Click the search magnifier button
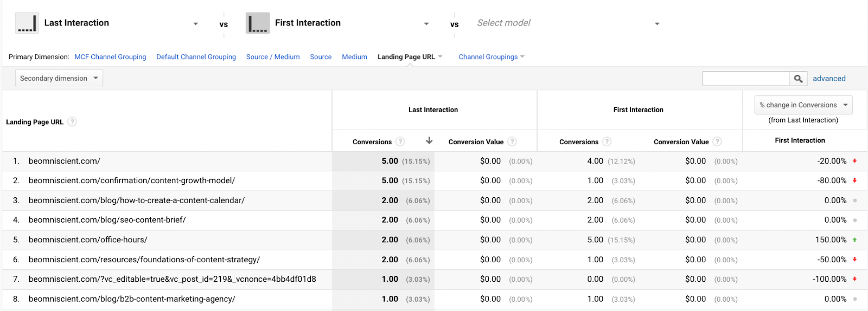Image resolution: width=868 pixels, height=311 pixels. pos(798,79)
